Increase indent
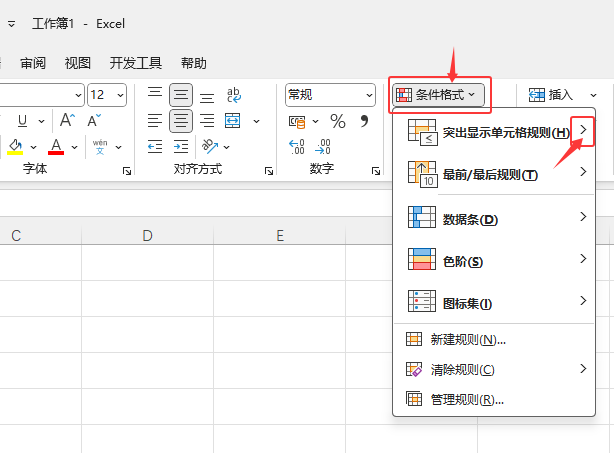Screen dimensions: 614x453 181,147
